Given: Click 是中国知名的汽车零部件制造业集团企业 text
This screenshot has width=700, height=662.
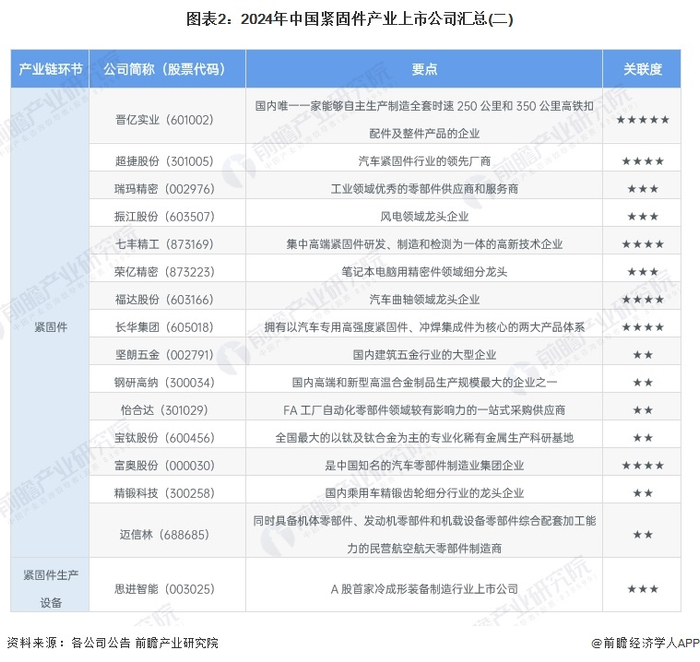Looking at the screenshot, I should click(424, 466).
